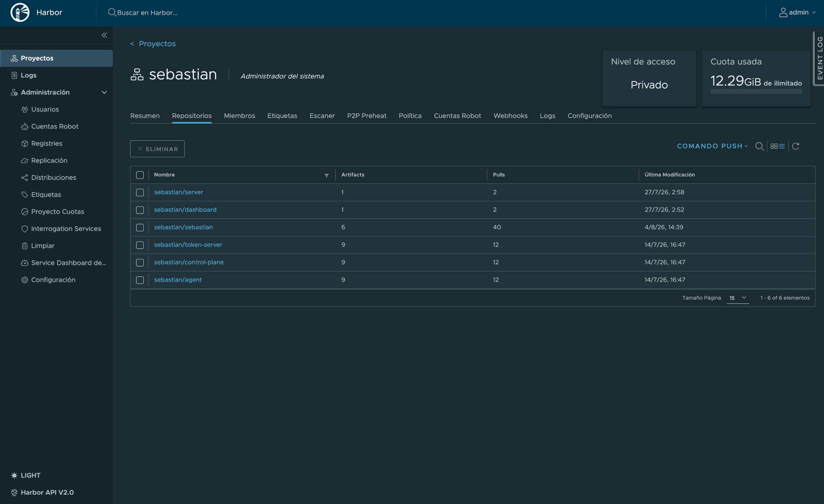This screenshot has width=824, height=504.
Task: Check the sebastian/sebastian row checkbox
Action: coord(140,228)
